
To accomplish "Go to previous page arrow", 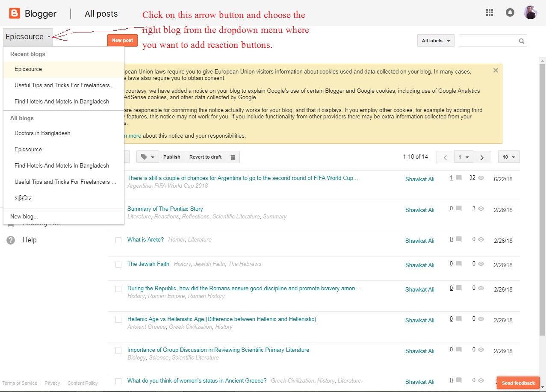I will point(445,157).
